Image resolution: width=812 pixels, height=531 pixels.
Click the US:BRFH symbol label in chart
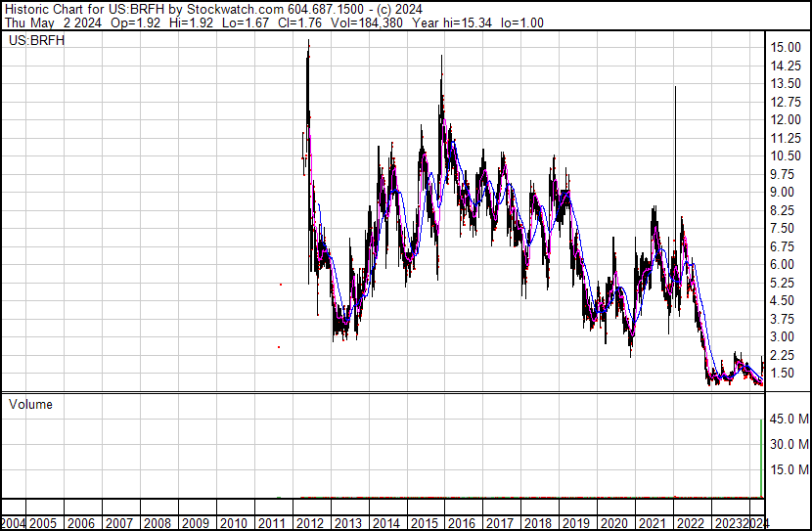pyautogui.click(x=37, y=40)
